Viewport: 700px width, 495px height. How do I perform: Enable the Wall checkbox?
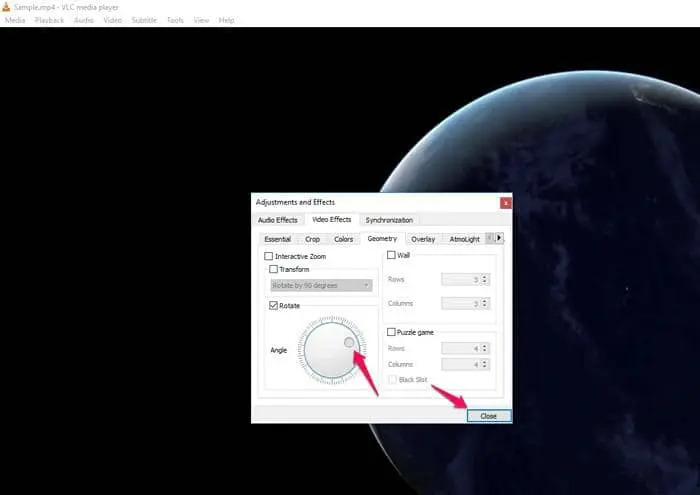click(390, 256)
